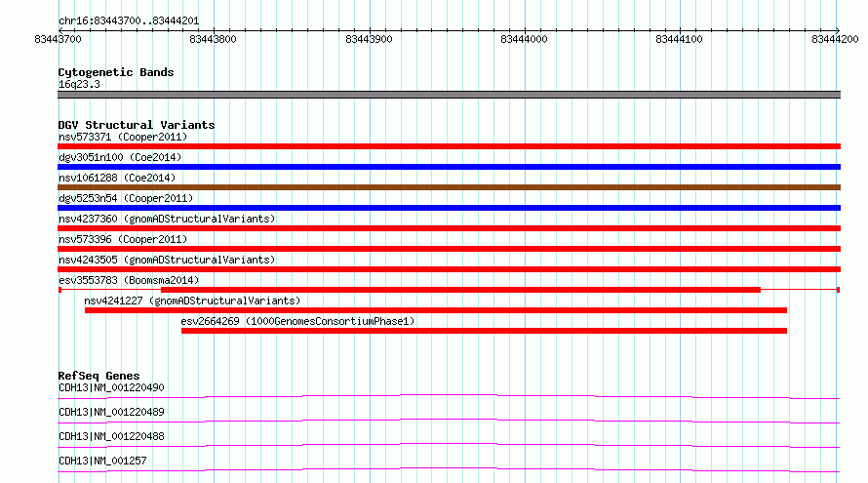Click ruler position 83443900

coord(369,39)
